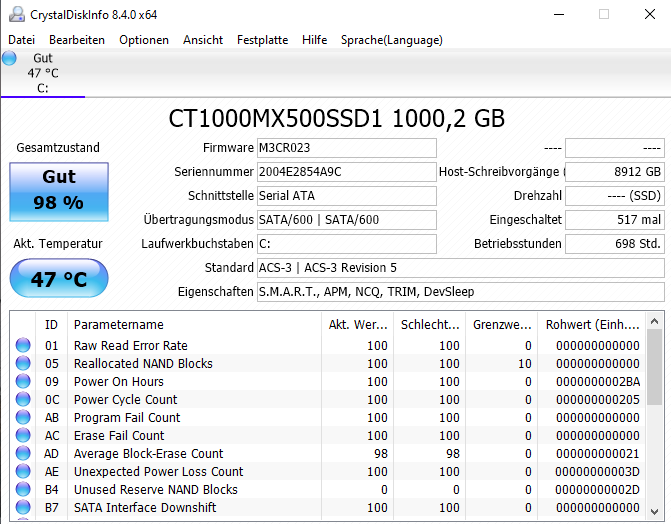Open the Optionen menu

(144, 40)
